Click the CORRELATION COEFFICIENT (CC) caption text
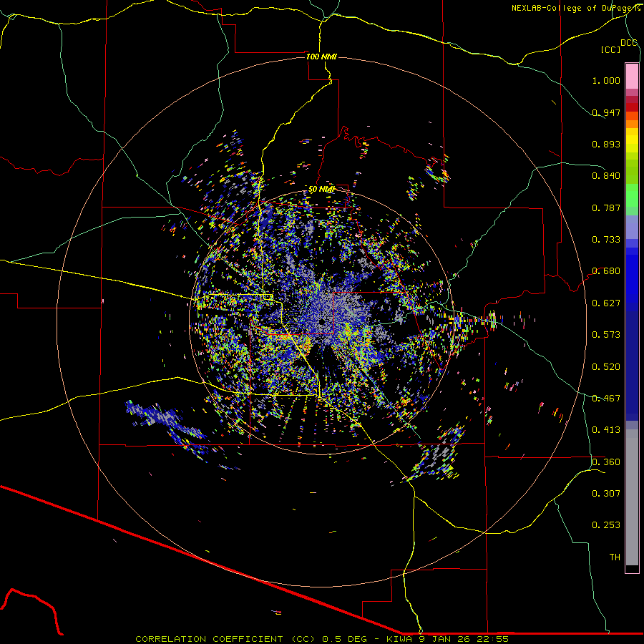The image size is (644, 644). coord(227,639)
